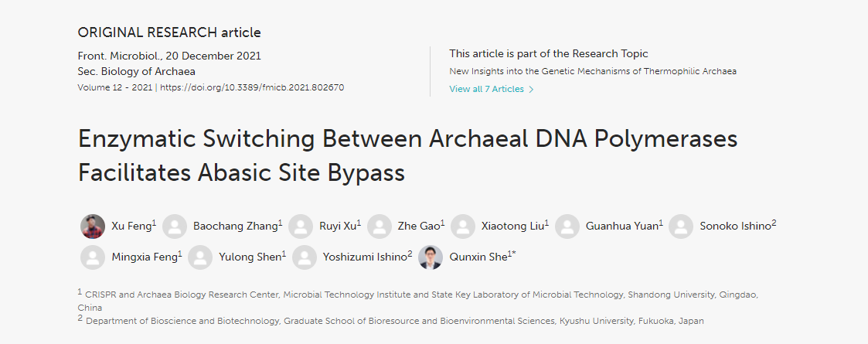The width and height of the screenshot is (868, 344).
Task: Click Xiaotong Liu's avatar icon
Action: coord(463,226)
